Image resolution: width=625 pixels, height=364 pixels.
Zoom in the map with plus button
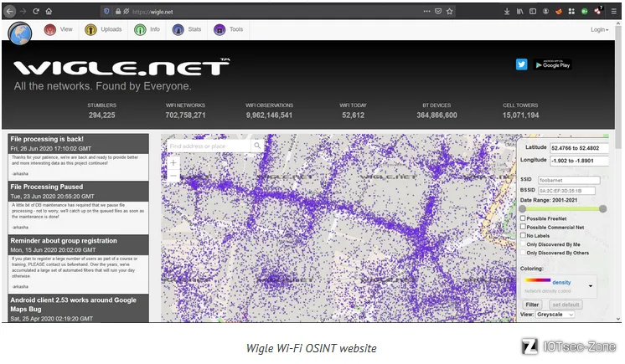173,162
